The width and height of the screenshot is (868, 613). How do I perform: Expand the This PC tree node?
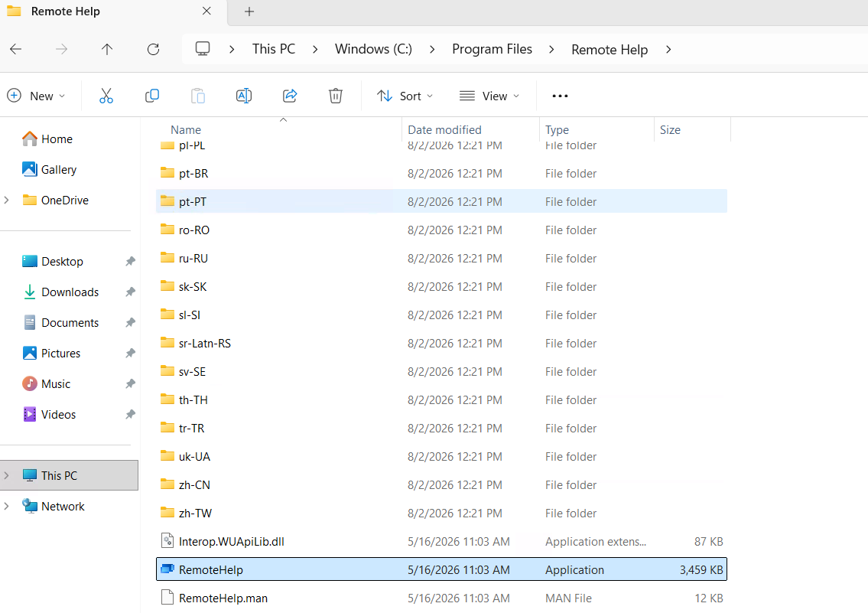coord(7,476)
